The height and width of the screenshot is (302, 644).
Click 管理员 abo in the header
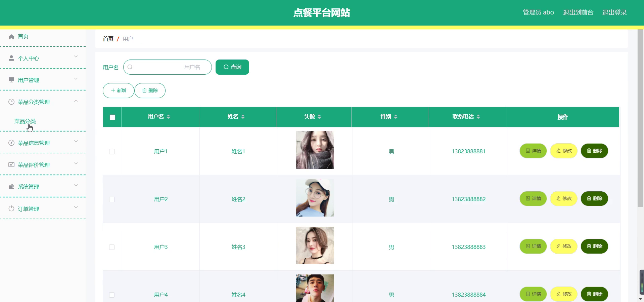pyautogui.click(x=538, y=12)
